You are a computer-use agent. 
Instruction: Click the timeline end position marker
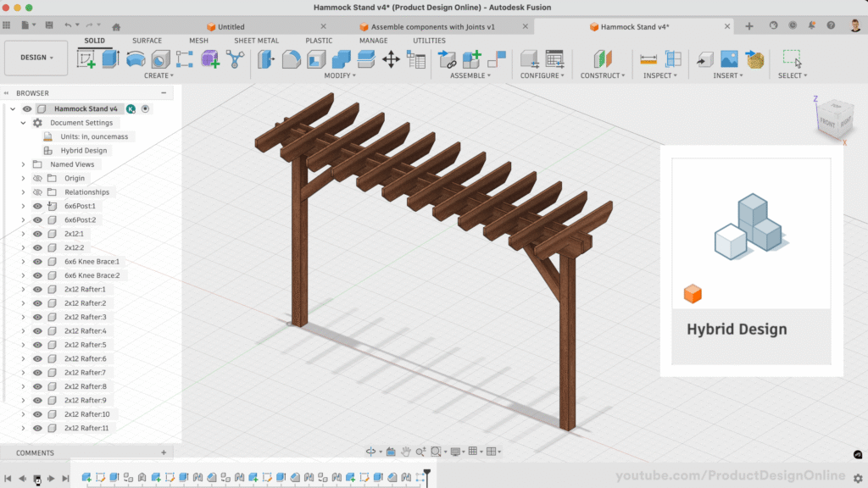427,473
